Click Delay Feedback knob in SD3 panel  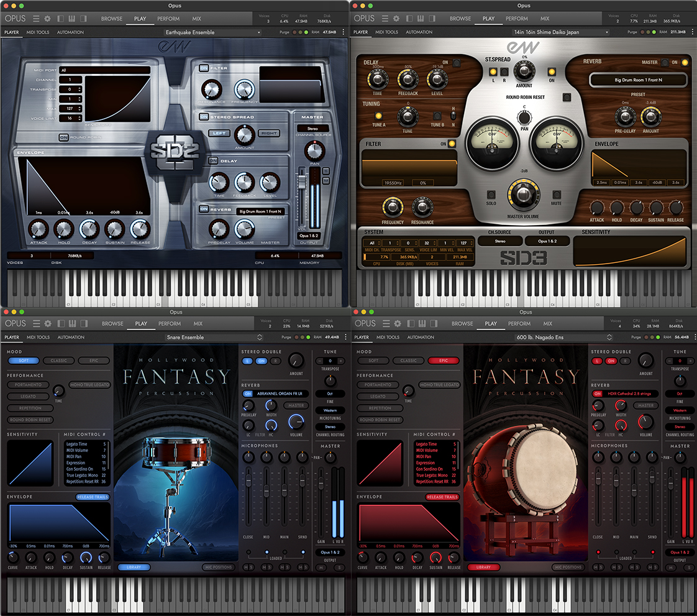coord(407,80)
